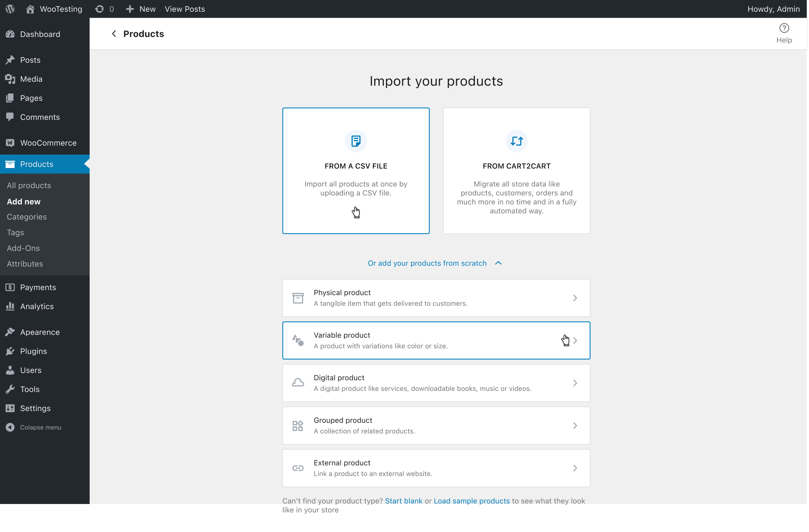The image size is (809, 532).
Task: Expand Grouped product using its arrow
Action: coord(575,425)
